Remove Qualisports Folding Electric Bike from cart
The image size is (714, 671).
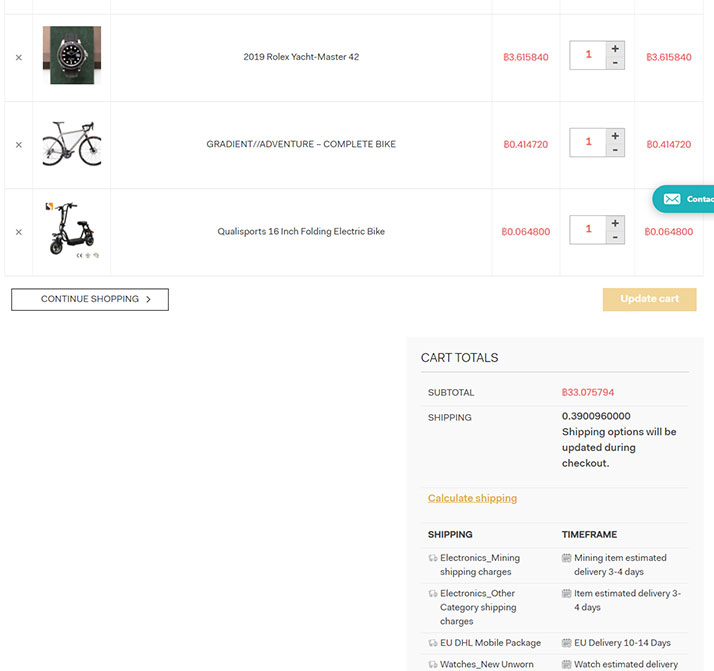19,232
